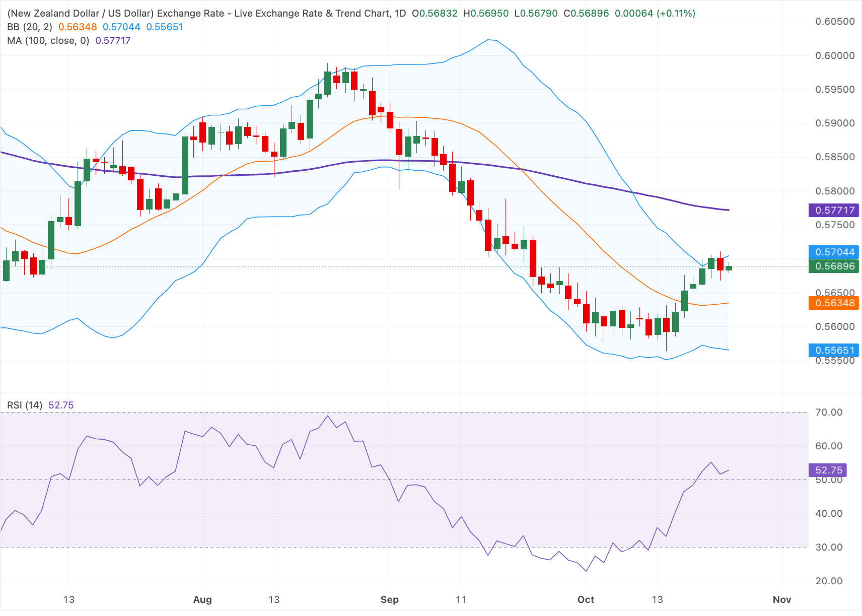The height and width of the screenshot is (616, 862).
Task: Click the 0.60000 price axis level
Action: coord(835,55)
